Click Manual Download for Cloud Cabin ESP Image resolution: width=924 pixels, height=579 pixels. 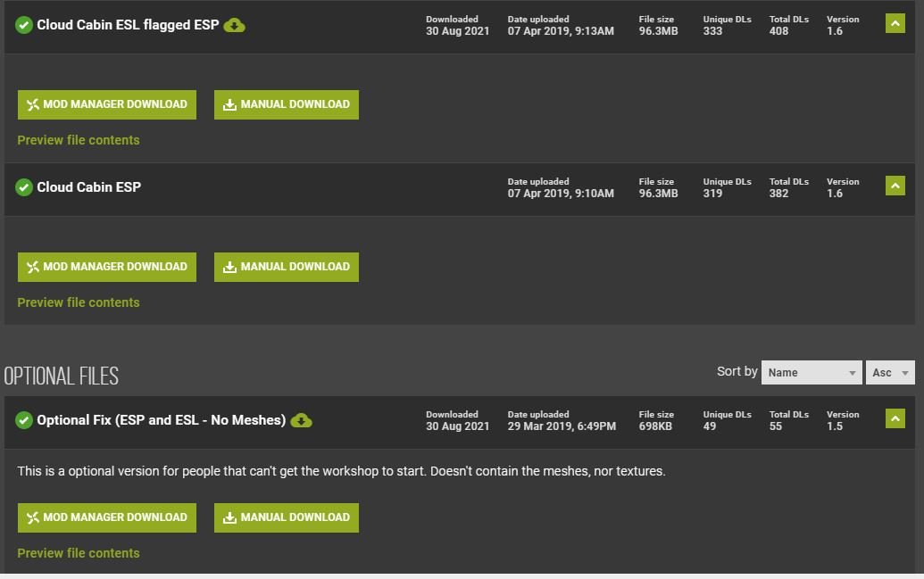tap(287, 267)
